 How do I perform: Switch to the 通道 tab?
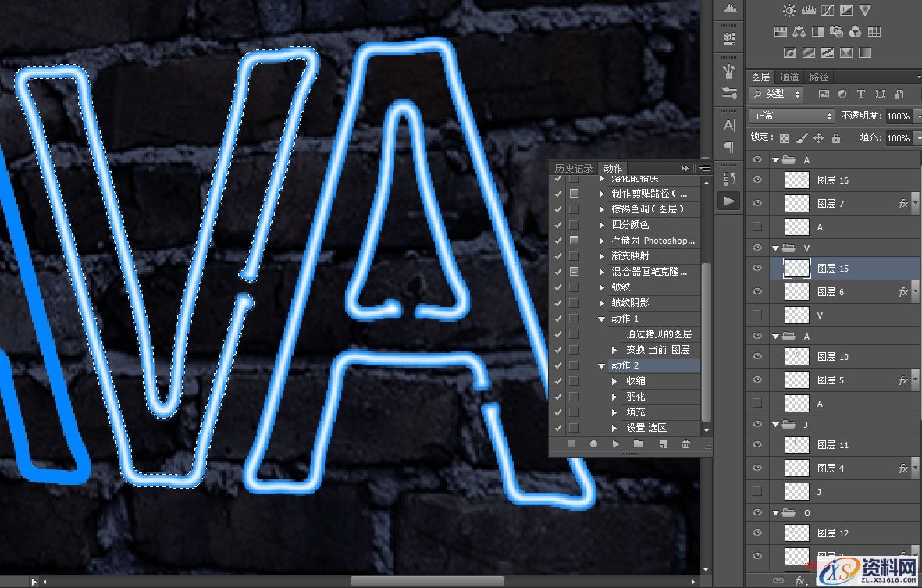click(x=790, y=77)
